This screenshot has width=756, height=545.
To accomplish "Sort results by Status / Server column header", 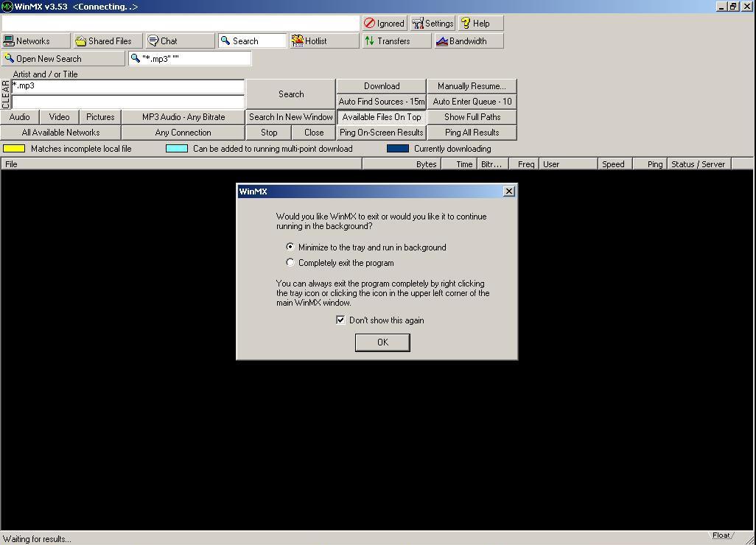I will (699, 164).
